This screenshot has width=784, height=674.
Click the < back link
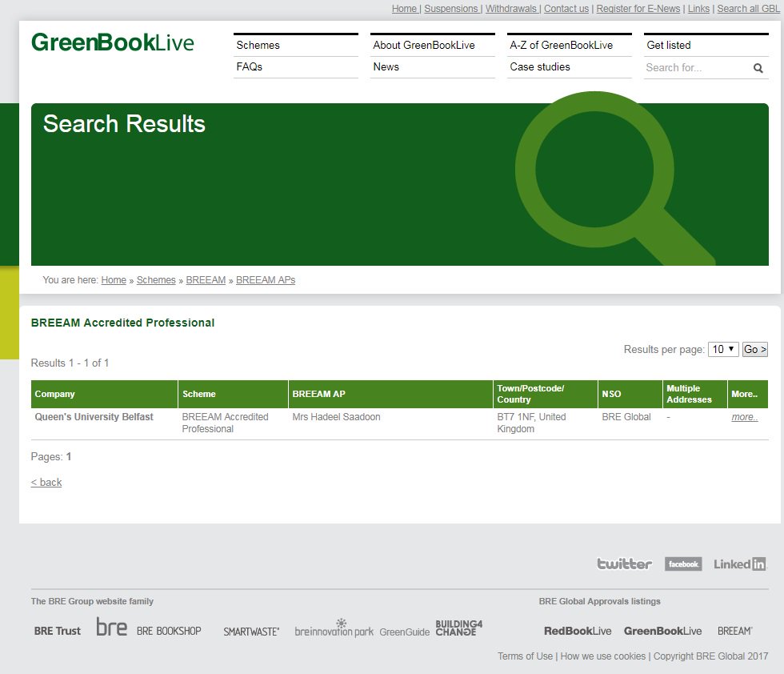pos(46,483)
